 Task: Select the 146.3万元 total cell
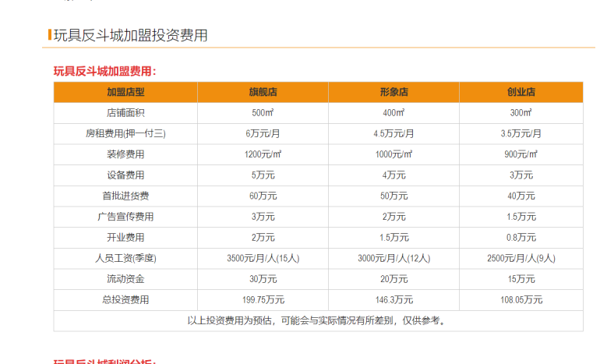pyautogui.click(x=394, y=300)
